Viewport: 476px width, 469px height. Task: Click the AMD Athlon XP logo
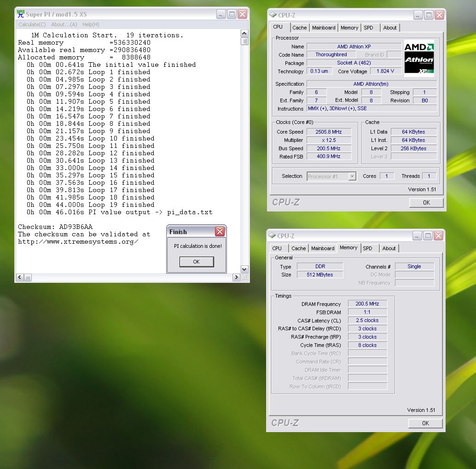coord(419,58)
